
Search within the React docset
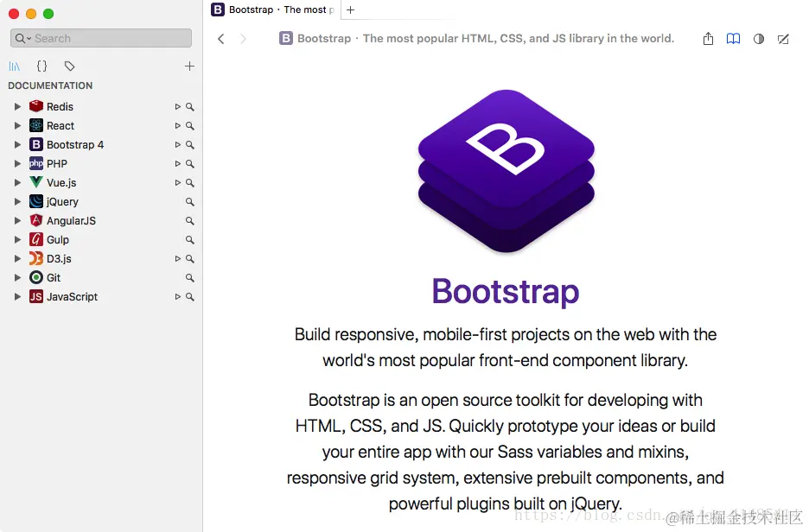[190, 126]
